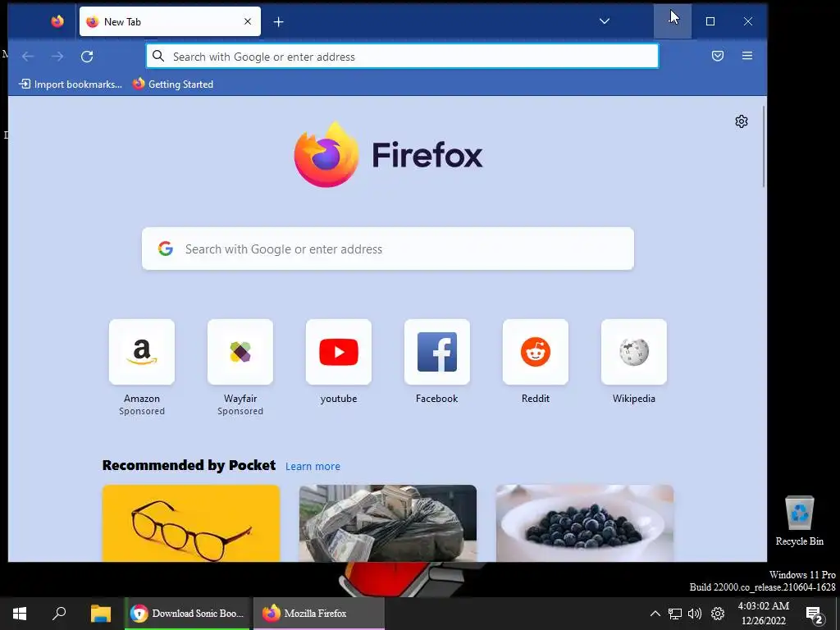Follow the Pocket Learn more link

tap(313, 466)
